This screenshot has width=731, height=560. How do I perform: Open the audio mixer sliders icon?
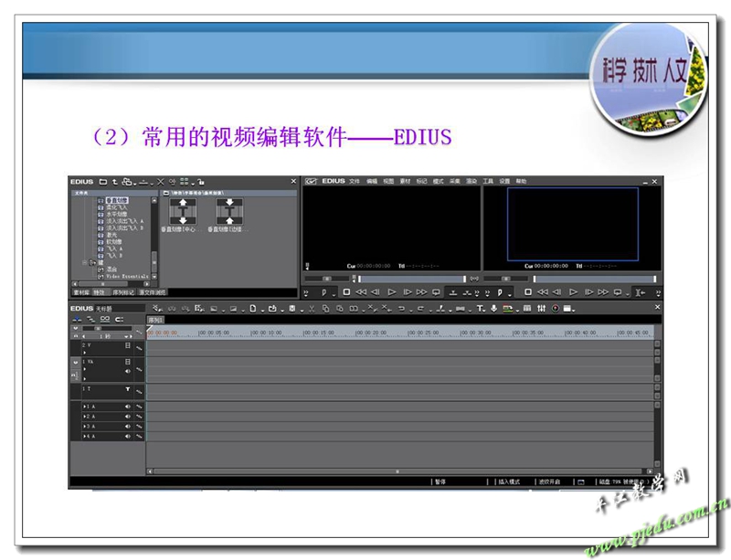click(541, 309)
